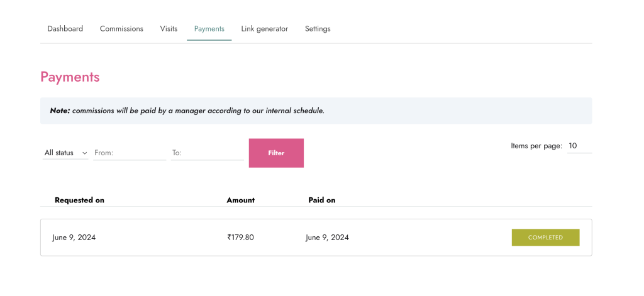
Task: Click the Items per page field
Action: (579, 146)
